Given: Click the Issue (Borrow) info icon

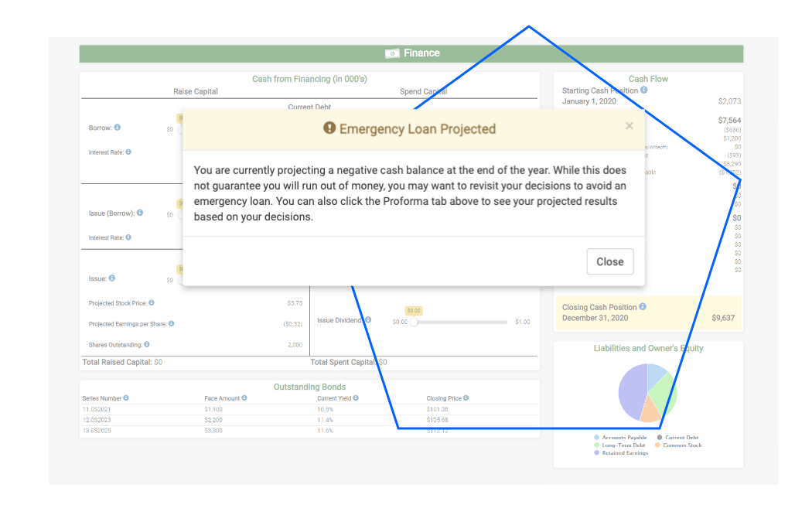Looking at the screenshot, I should click(x=139, y=213).
